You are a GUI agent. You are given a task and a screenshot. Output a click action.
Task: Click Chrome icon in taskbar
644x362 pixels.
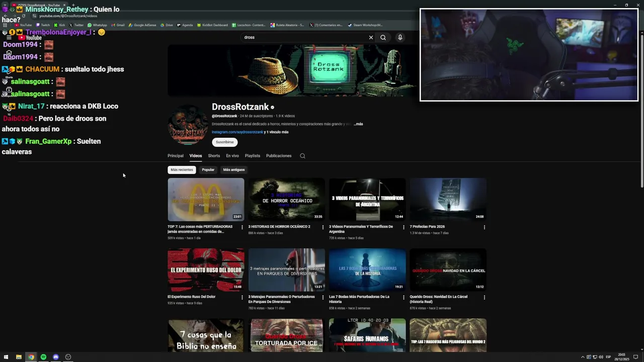[x=31, y=357]
